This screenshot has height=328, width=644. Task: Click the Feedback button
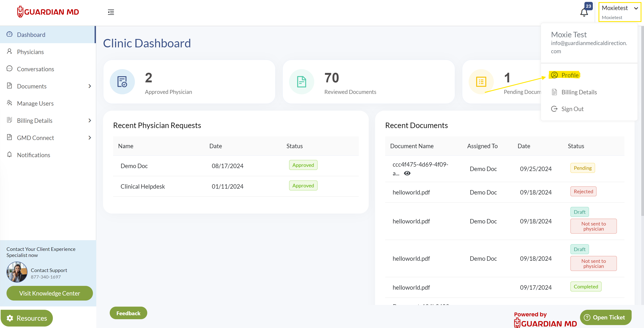(128, 313)
